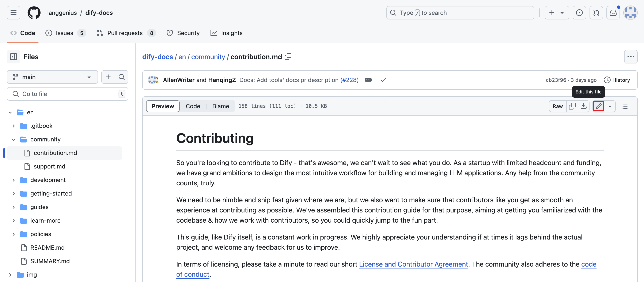Open AllenWriter's profile link

pos(179,80)
